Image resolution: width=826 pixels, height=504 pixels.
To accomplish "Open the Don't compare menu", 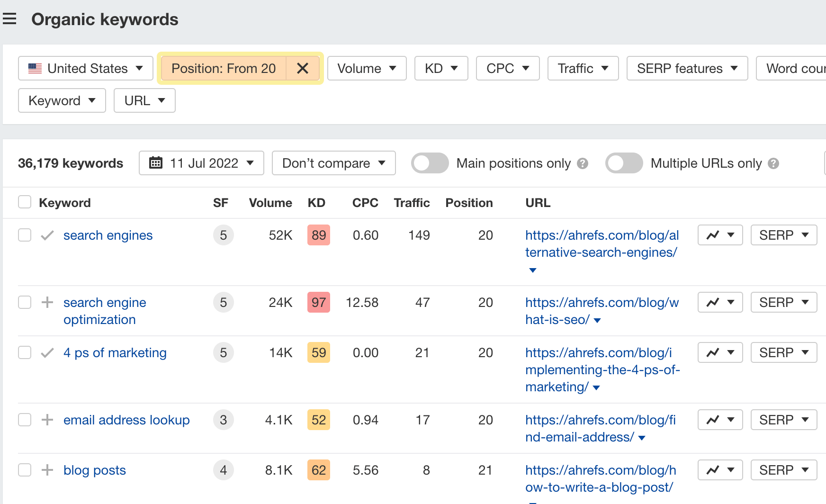I will click(333, 163).
